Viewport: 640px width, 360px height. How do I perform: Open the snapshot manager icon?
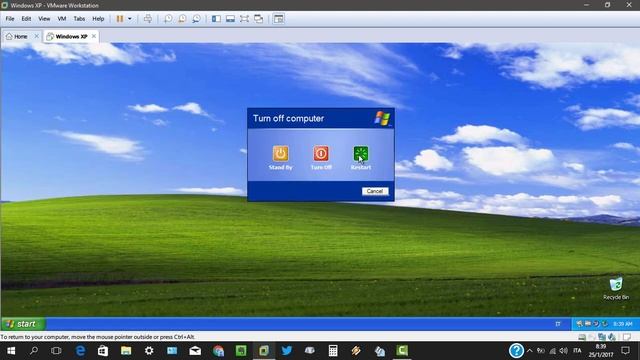point(196,19)
